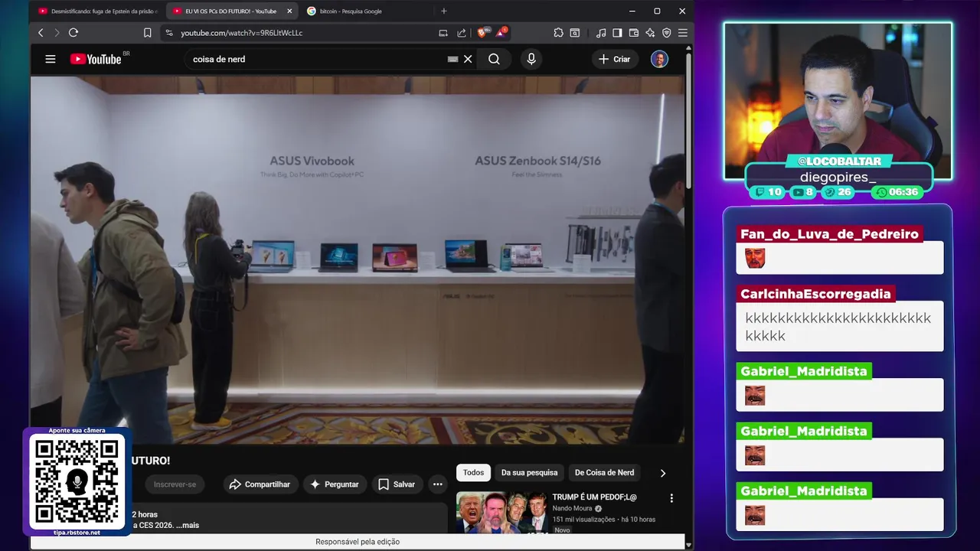Open the site settings icon beside the URL
The image size is (980, 551).
click(x=169, y=33)
